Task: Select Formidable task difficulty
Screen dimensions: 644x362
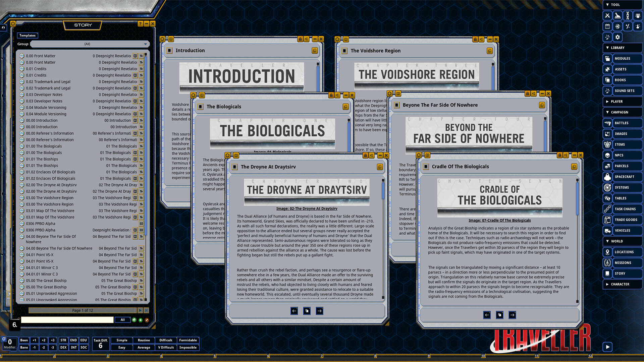Action: pyautogui.click(x=188, y=340)
